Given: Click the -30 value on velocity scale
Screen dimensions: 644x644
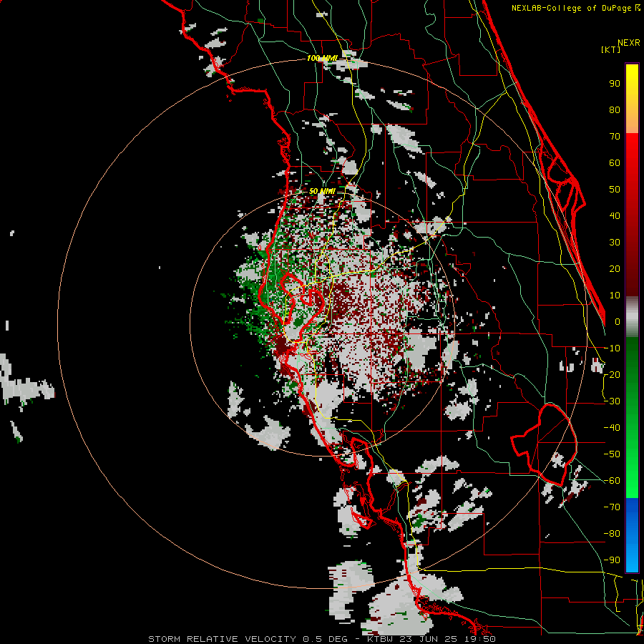Looking at the screenshot, I should (612, 401).
